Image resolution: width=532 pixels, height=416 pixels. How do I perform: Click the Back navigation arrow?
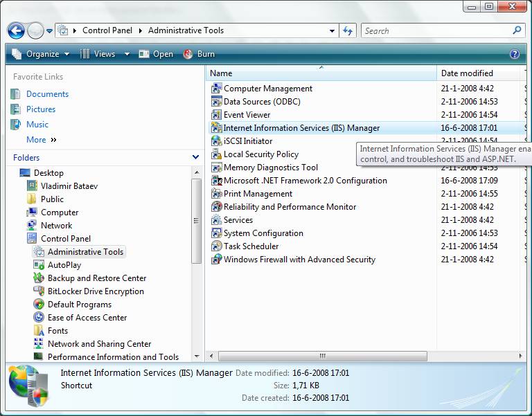[x=16, y=30]
